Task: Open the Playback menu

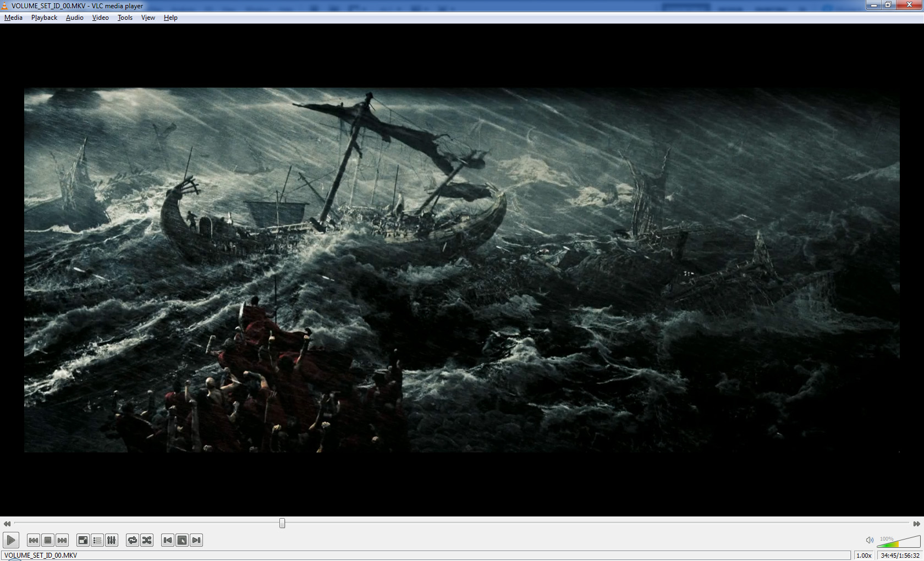Action: coord(44,18)
